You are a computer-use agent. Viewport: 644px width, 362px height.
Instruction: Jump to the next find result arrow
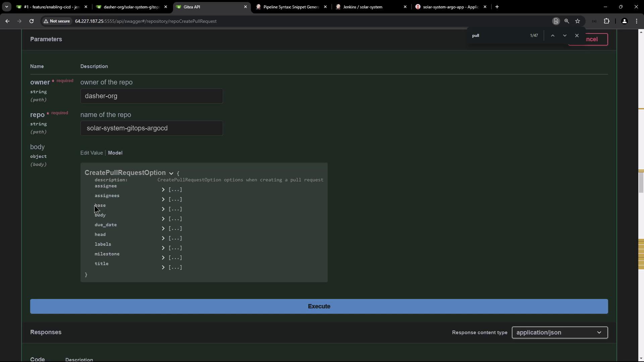[x=565, y=36]
